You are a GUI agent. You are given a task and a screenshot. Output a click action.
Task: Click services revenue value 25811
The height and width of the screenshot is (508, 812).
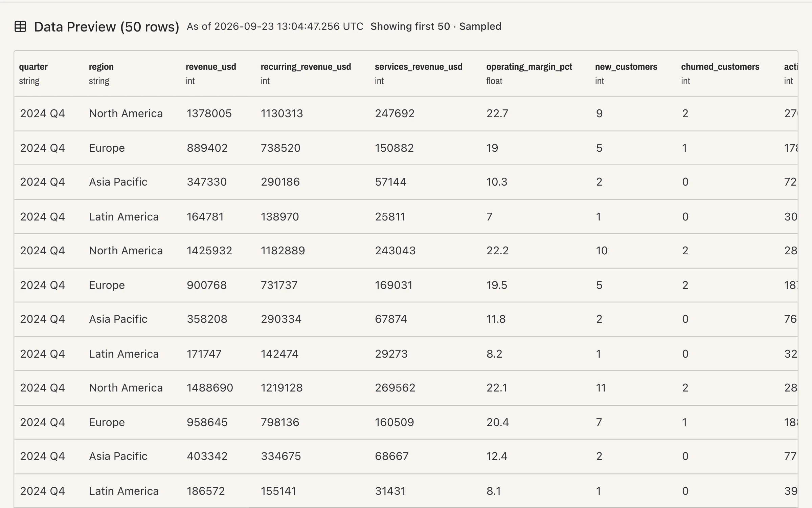[390, 217]
